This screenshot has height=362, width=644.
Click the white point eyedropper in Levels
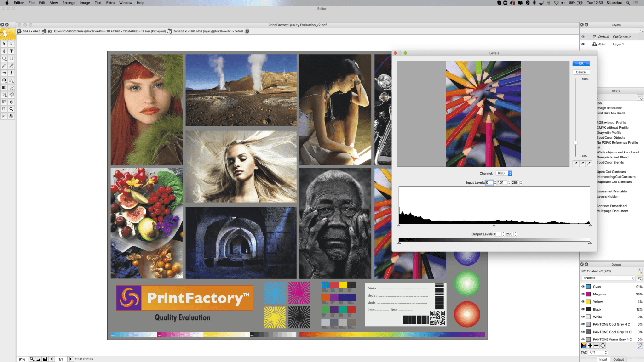(x=589, y=164)
